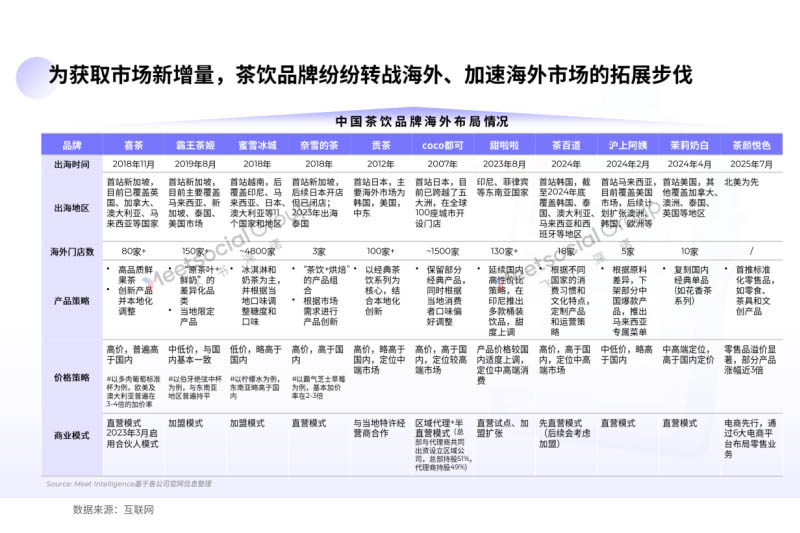Click the table title 中国茶饮品牌海外布局情况
Image resolution: width=800 pixels, height=533 pixels.
coord(408,120)
